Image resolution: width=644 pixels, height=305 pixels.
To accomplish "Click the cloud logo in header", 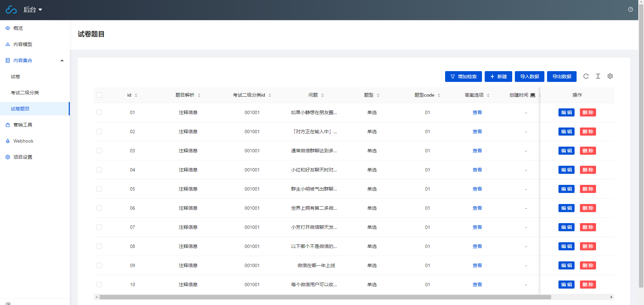I will 11,10.
